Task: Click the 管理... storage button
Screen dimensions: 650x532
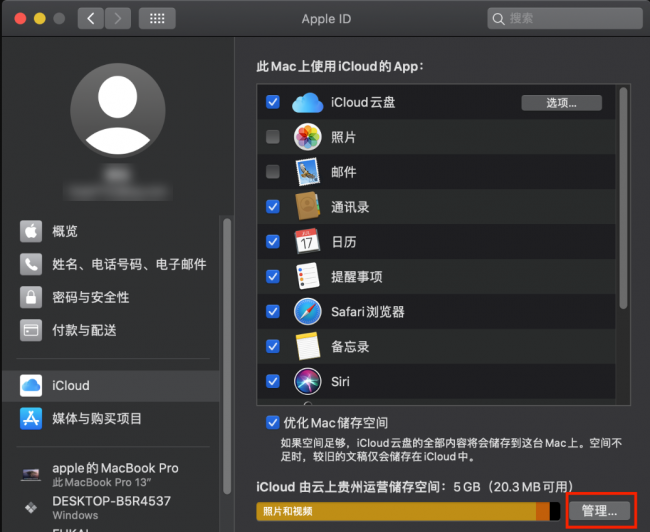Action: (599, 511)
